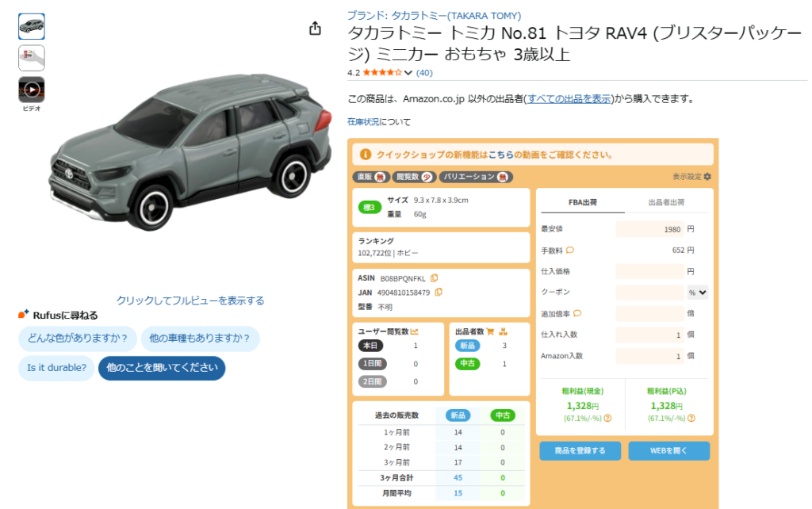Click the ranking text 102,722位
Image resolution: width=812 pixels, height=509 pixels.
click(374, 253)
